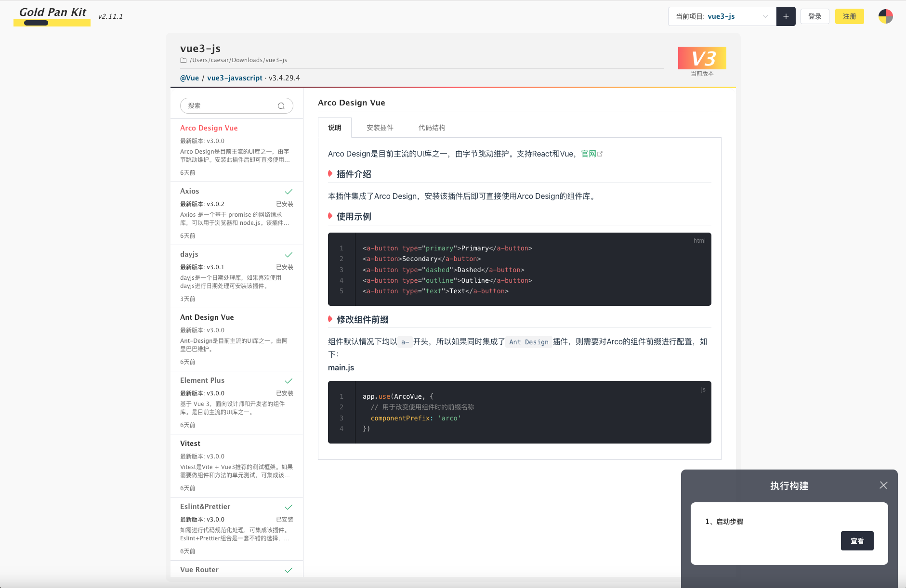The width and height of the screenshot is (906, 588).
Task: Click the 已安装 label on dayjs
Action: [x=285, y=267]
